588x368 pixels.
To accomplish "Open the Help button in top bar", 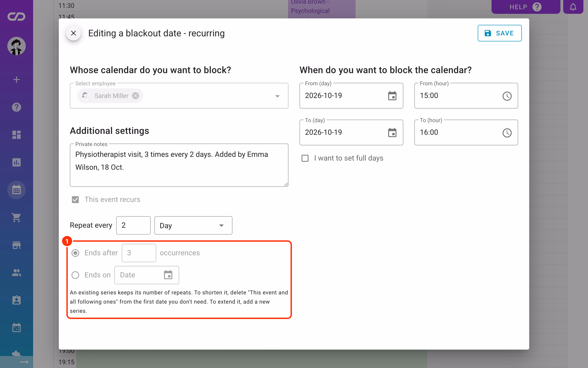I will [x=526, y=7].
